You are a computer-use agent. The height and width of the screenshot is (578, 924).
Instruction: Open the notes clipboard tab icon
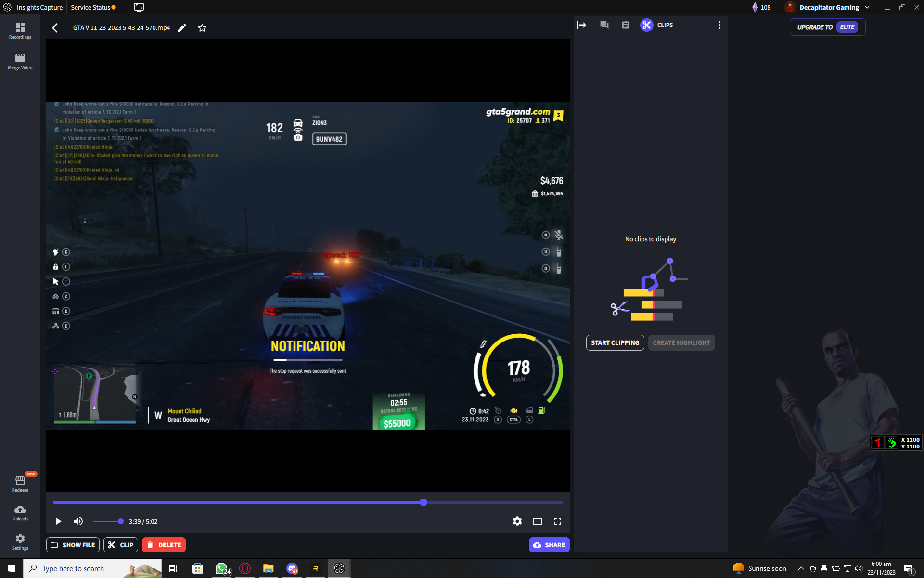pyautogui.click(x=626, y=25)
